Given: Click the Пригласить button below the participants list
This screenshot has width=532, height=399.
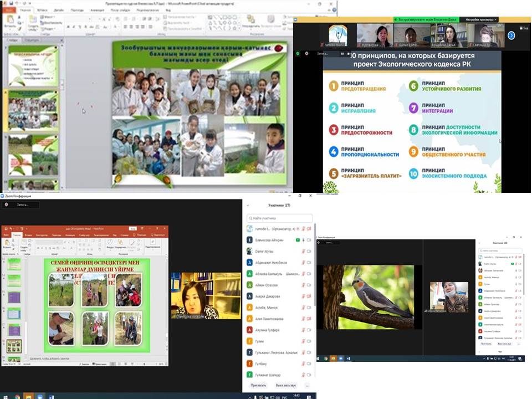Looking at the screenshot, I should click(x=258, y=385).
